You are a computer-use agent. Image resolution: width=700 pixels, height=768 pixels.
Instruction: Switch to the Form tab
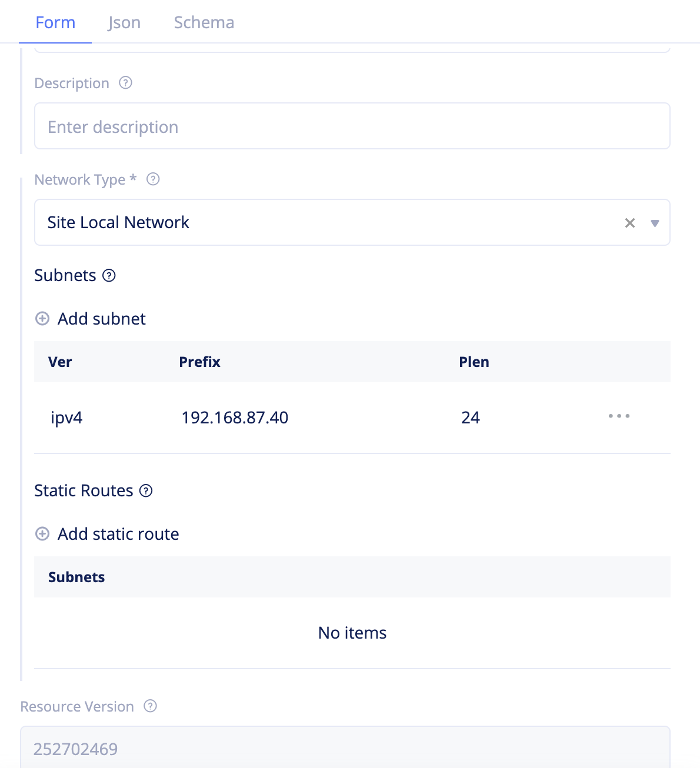click(x=55, y=22)
